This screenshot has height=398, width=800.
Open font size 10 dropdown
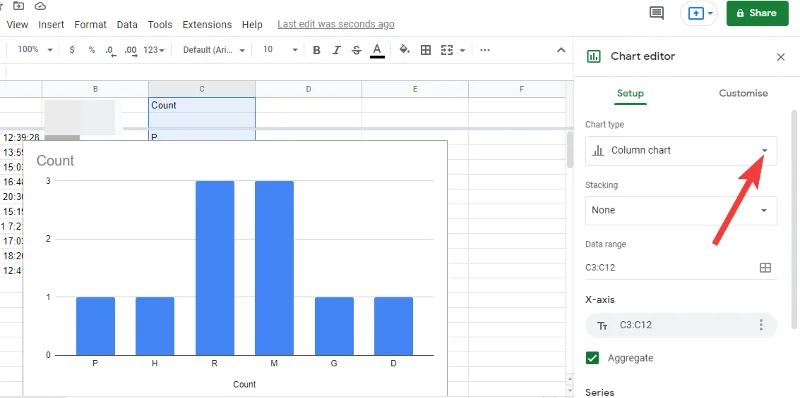[x=280, y=50]
